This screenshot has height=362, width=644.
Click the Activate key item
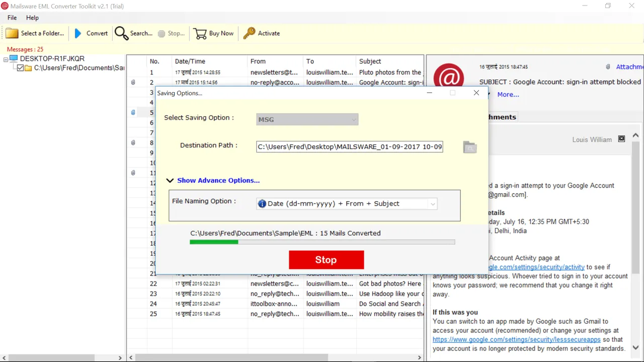(262, 33)
